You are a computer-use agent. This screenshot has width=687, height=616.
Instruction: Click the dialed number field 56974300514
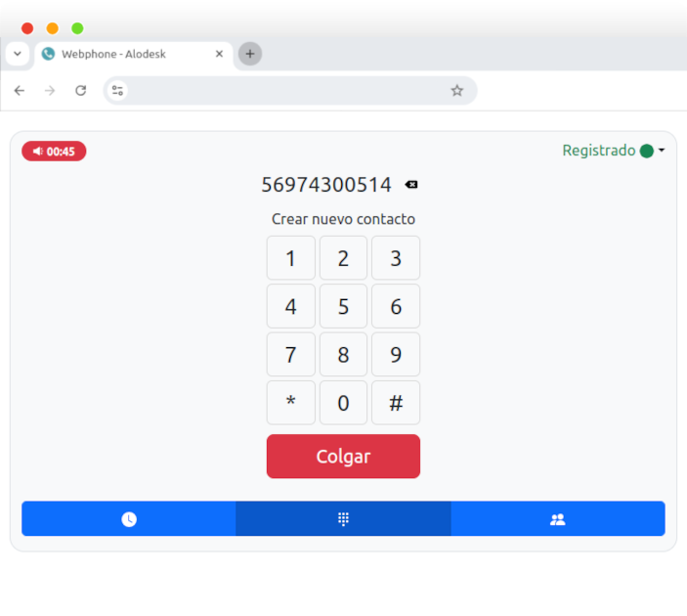pyautogui.click(x=325, y=185)
